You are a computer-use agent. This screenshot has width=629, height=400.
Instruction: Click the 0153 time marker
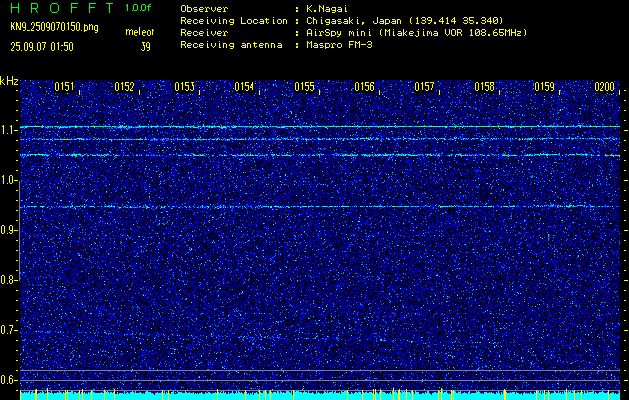184,87
